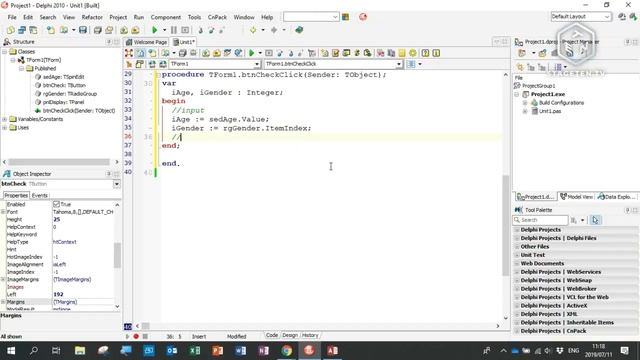
Task: Open the TForm1 class dropdown
Action: pyautogui.click(x=257, y=64)
